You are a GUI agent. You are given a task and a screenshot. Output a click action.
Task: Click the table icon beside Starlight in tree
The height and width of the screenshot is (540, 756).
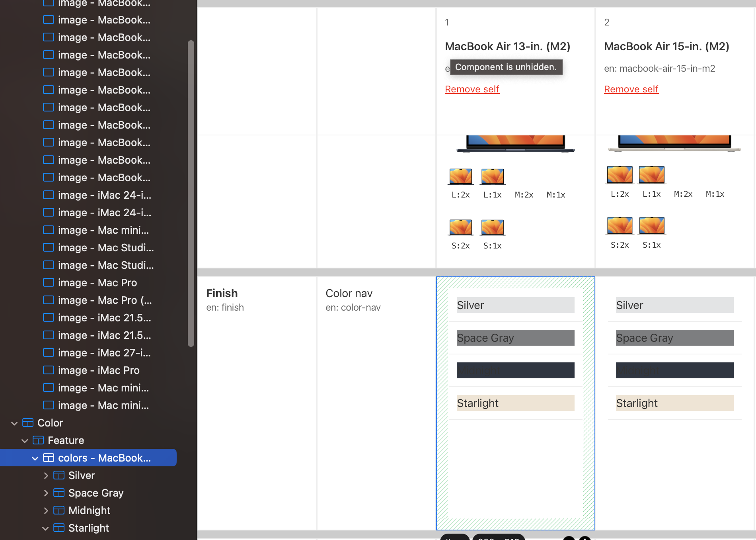tap(59, 528)
